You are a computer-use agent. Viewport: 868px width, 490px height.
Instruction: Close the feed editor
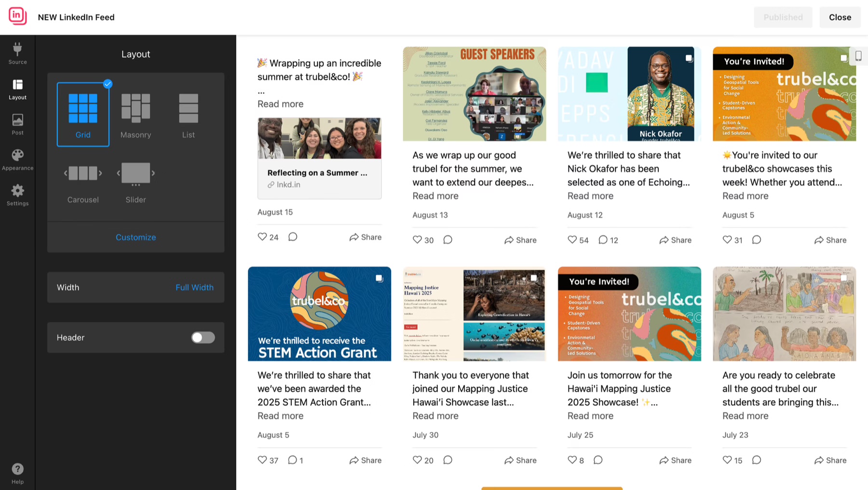pyautogui.click(x=840, y=17)
